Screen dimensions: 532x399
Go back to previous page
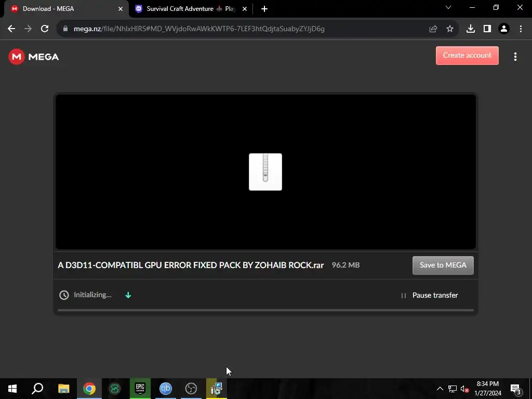click(11, 29)
